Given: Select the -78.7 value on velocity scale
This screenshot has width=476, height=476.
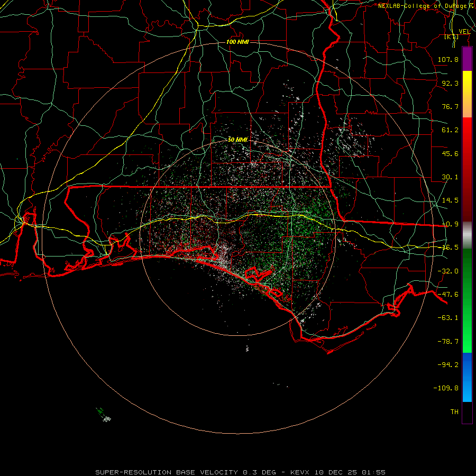Looking at the screenshot, I should coord(448,342).
